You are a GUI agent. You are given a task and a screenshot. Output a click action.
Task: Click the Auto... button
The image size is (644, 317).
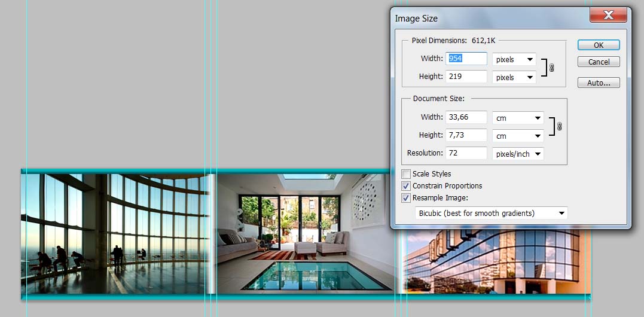pyautogui.click(x=599, y=83)
